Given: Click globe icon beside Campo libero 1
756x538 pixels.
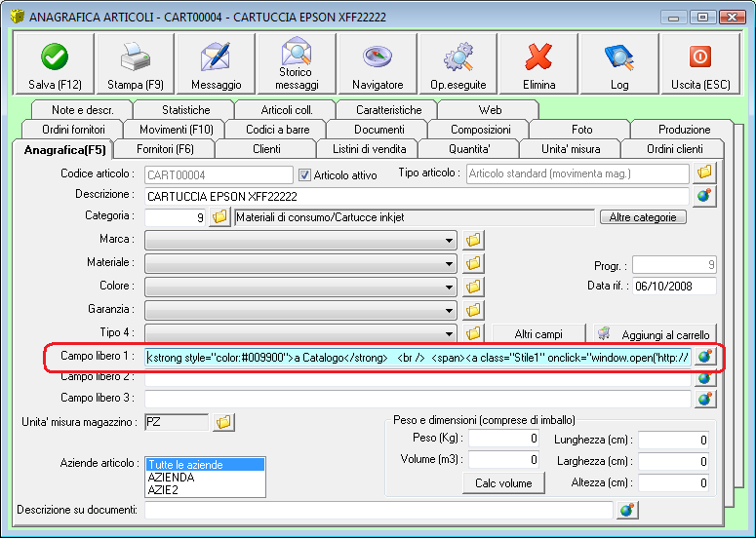Looking at the screenshot, I should click(705, 357).
